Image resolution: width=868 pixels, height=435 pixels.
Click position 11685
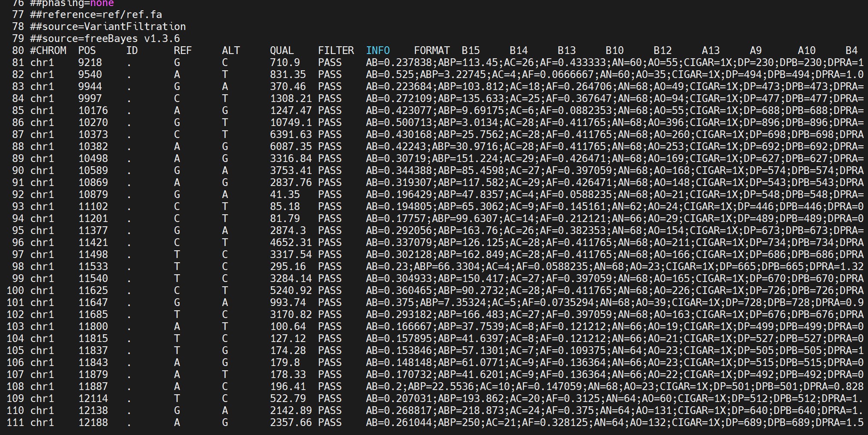(x=93, y=315)
